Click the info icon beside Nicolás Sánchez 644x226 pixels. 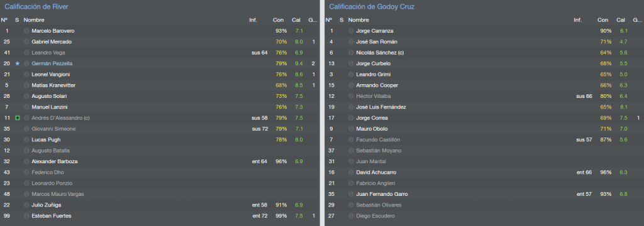click(351, 53)
